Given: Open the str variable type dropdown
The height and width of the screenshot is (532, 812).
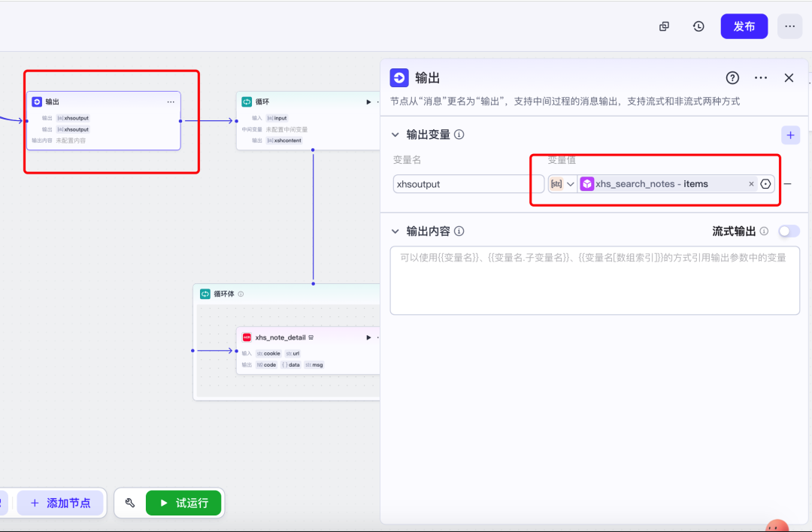Looking at the screenshot, I should pyautogui.click(x=562, y=184).
